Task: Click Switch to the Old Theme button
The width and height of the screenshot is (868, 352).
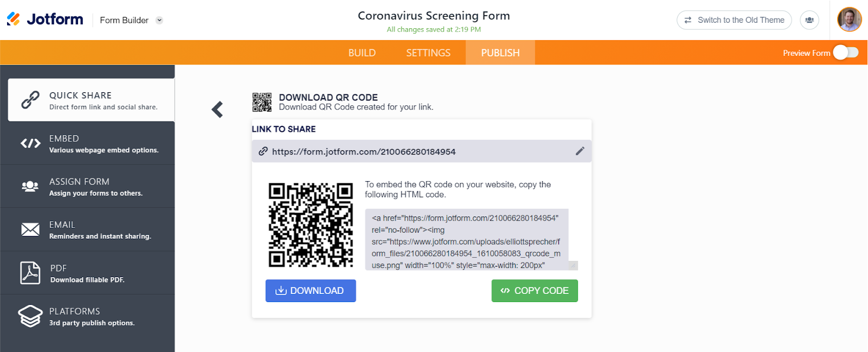Action: (734, 20)
